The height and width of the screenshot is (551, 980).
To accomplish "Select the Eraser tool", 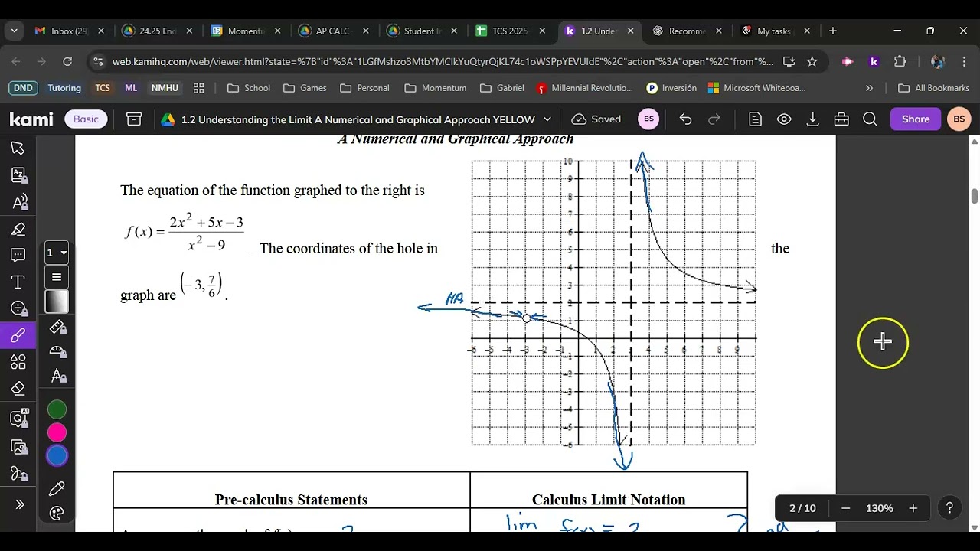I will tap(18, 388).
